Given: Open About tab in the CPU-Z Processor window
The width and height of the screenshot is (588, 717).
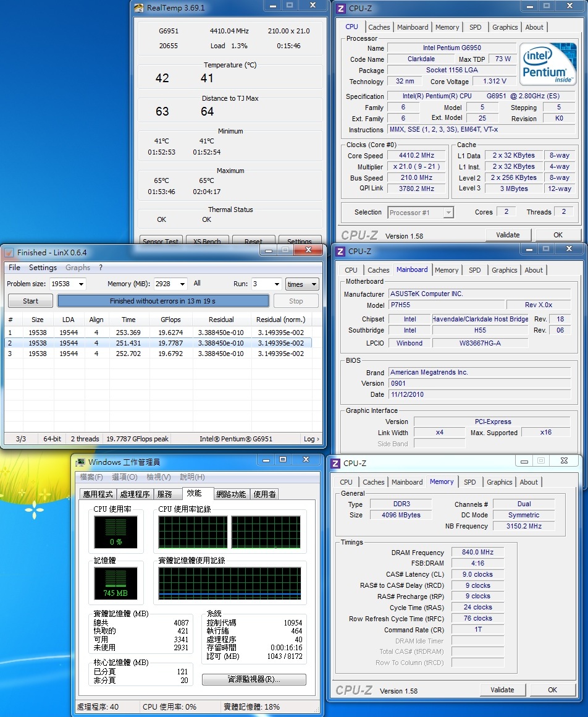Looking at the screenshot, I should 534,27.
